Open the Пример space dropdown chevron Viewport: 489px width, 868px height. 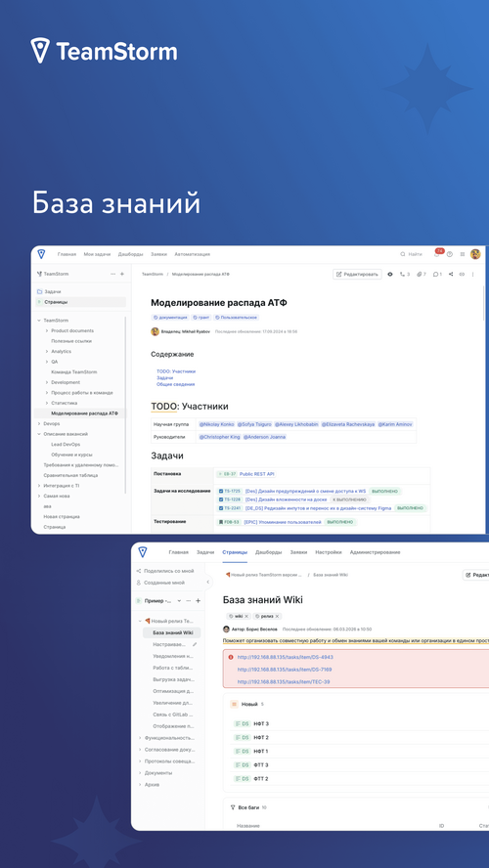click(x=179, y=600)
